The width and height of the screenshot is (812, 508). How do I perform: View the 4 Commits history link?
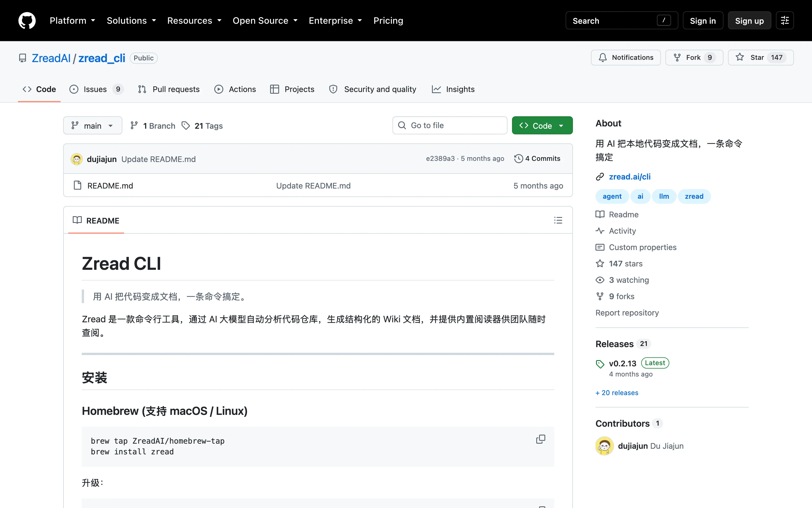click(537, 159)
